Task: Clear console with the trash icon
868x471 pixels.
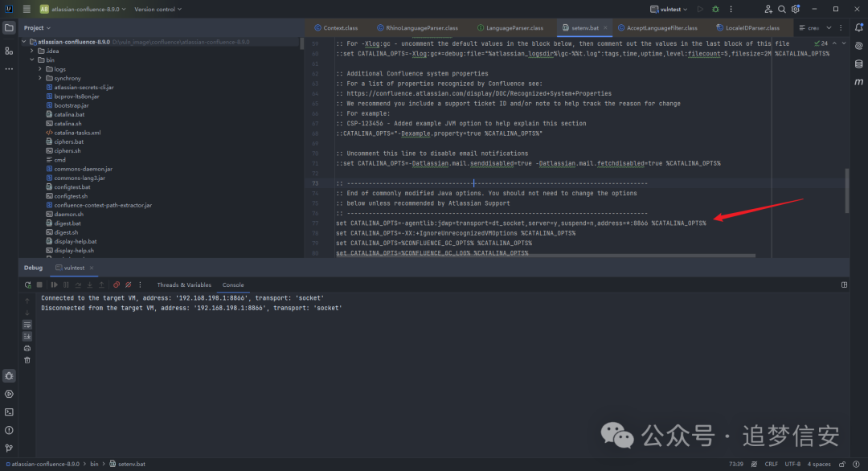Action: click(27, 360)
